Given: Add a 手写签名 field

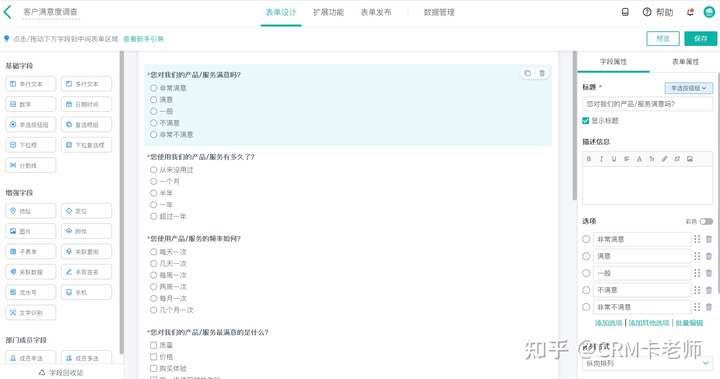Looking at the screenshot, I should (86, 272).
